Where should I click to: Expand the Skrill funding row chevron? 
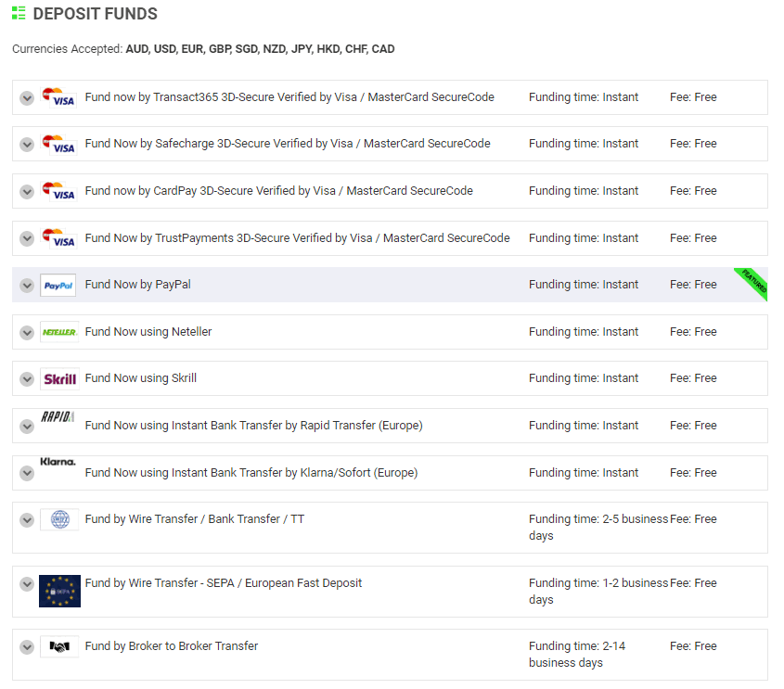tap(27, 379)
